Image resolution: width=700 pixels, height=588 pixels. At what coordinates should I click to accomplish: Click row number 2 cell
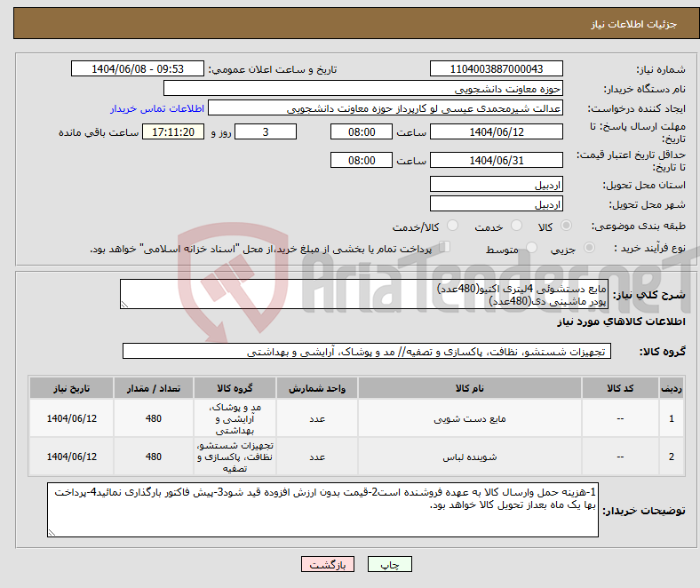(672, 457)
